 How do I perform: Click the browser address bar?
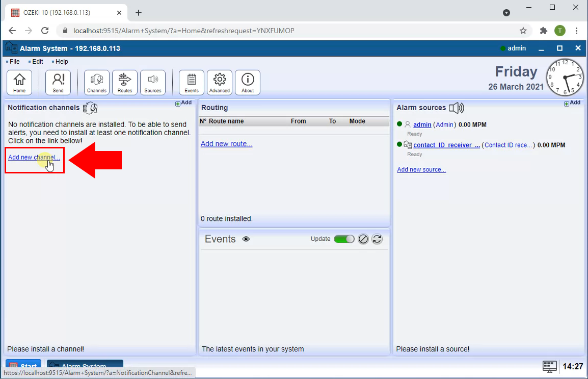tap(293, 31)
